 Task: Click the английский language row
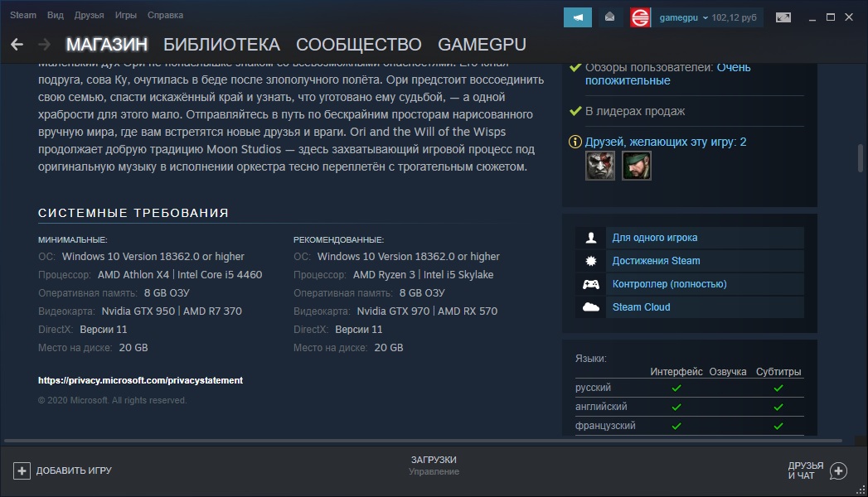coord(689,407)
